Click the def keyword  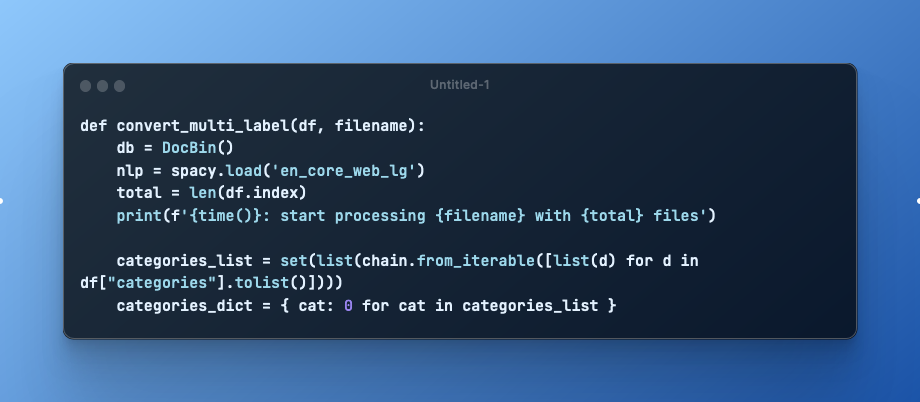pyautogui.click(x=92, y=127)
